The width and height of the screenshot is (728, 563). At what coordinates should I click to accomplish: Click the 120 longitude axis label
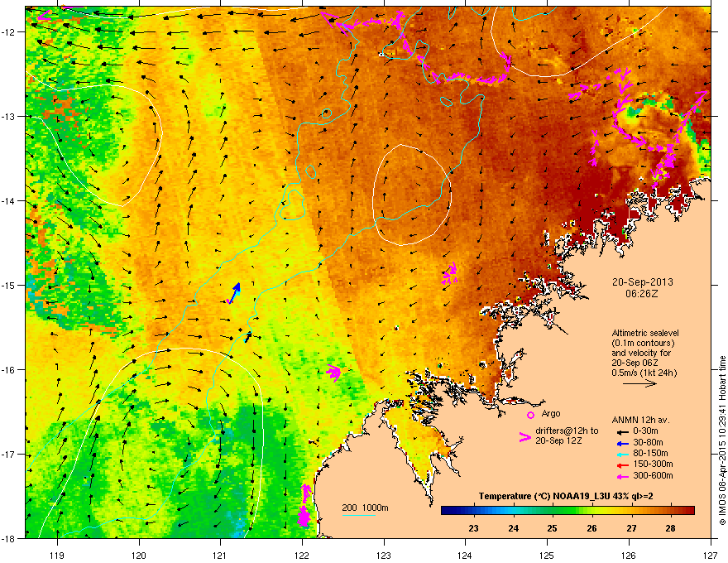click(139, 555)
